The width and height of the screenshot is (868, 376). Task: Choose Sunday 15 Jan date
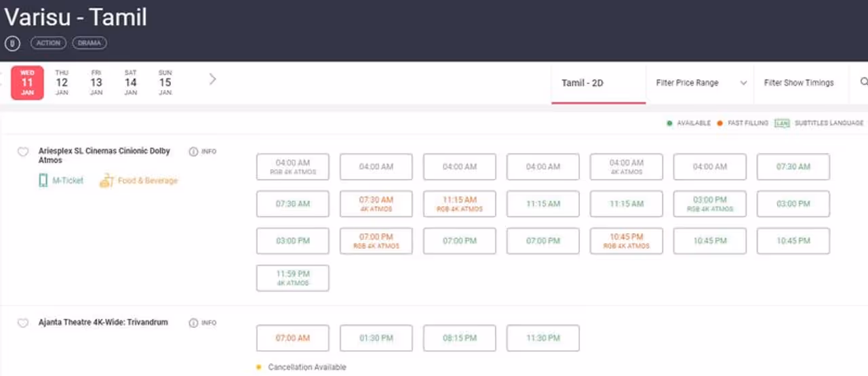(x=165, y=82)
